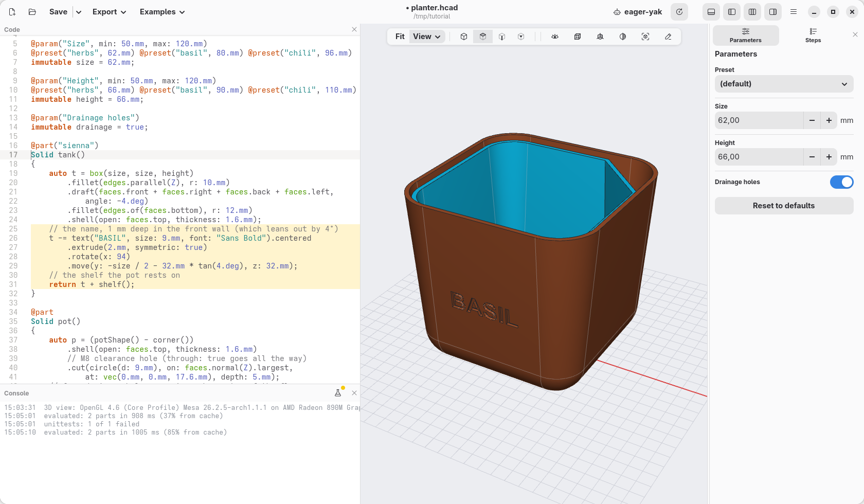This screenshot has width=864, height=504.
Task: Decrease Height with the minus button
Action: (812, 157)
